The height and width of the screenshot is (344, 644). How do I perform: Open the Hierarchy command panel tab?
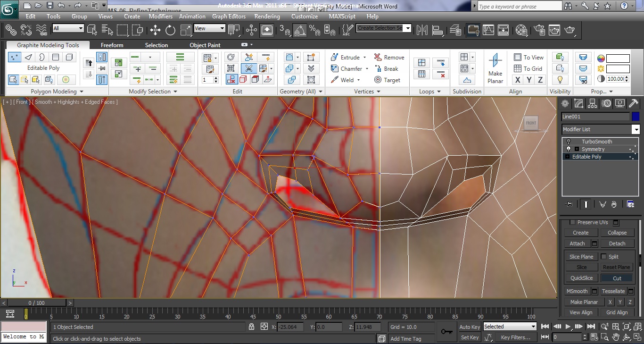coord(593,103)
